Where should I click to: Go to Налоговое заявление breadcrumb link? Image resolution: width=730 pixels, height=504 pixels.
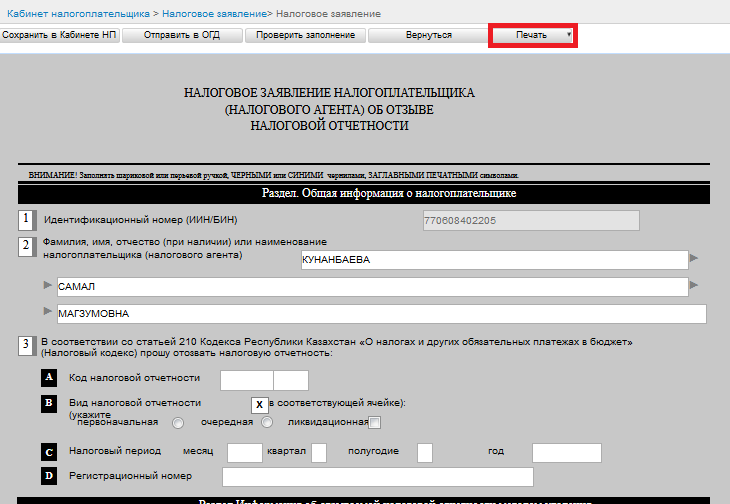pos(215,13)
